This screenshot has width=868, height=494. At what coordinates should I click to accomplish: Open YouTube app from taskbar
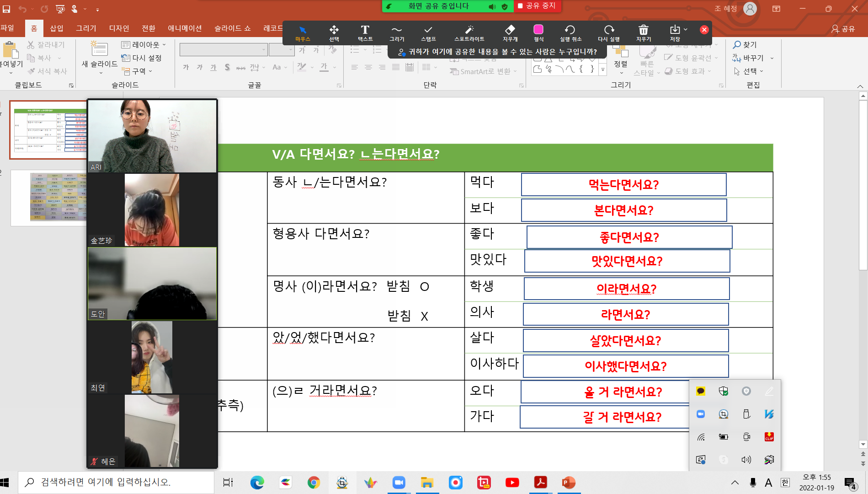coord(512,483)
